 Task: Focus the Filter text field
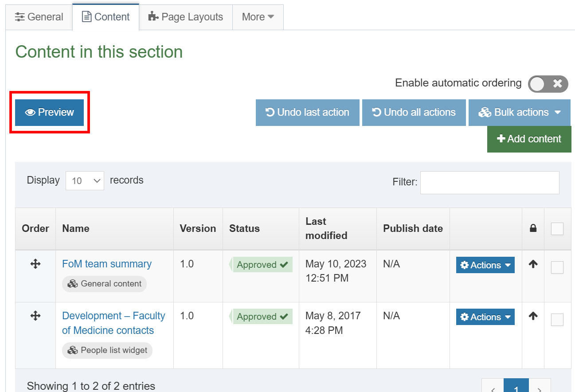tap(489, 182)
